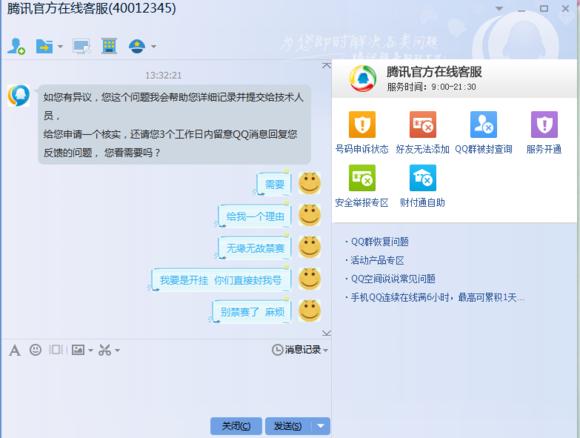This screenshot has height=438, width=580.
Task: Open 服务开通 purple shield icon
Action: coord(544,124)
